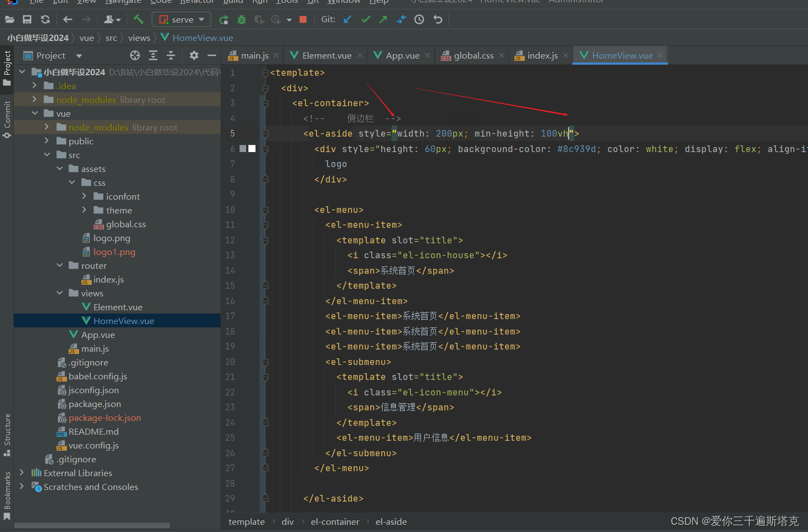The height and width of the screenshot is (532, 808).
Task: Collapse the src folder
Action: pyautogui.click(x=47, y=155)
